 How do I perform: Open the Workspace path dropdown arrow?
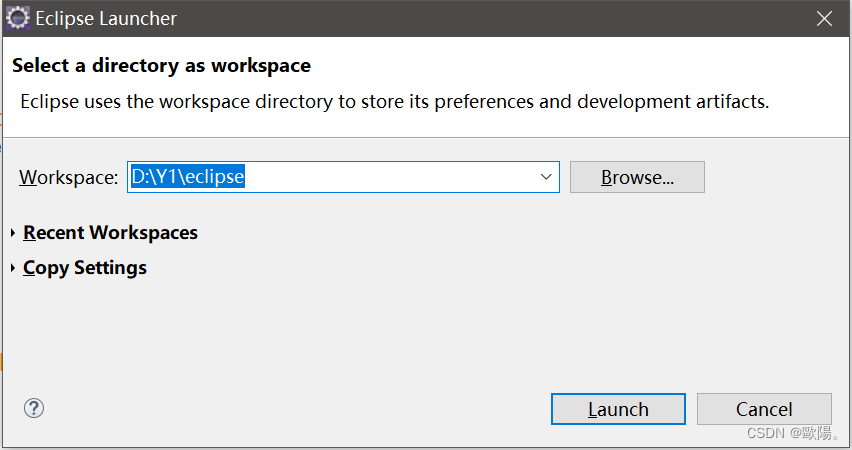click(546, 177)
